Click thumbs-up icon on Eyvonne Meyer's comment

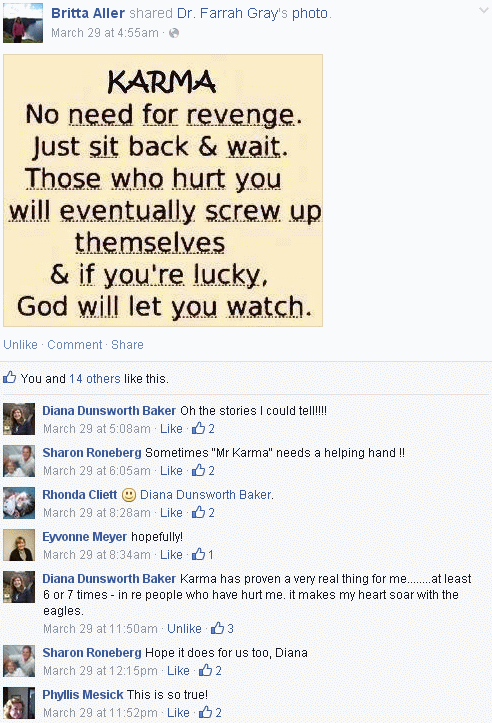click(x=199, y=554)
